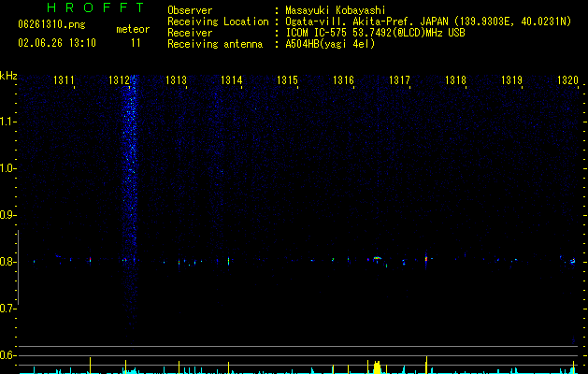
Task: Click the 1314 time axis marker
Action: 232,80
